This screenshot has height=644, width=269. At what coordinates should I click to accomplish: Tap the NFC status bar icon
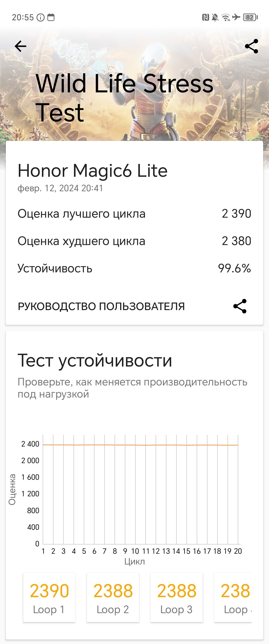(x=205, y=17)
